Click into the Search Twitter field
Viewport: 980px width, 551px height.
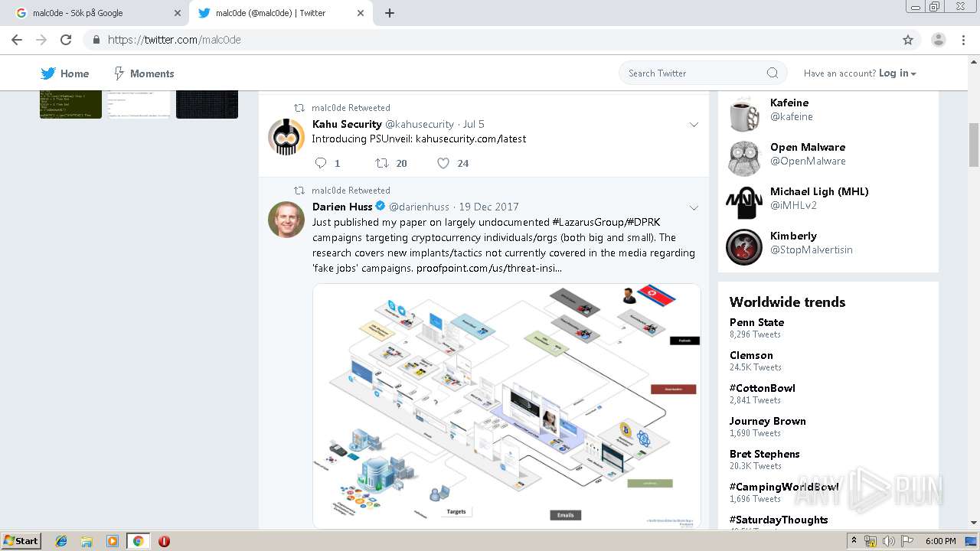703,73
